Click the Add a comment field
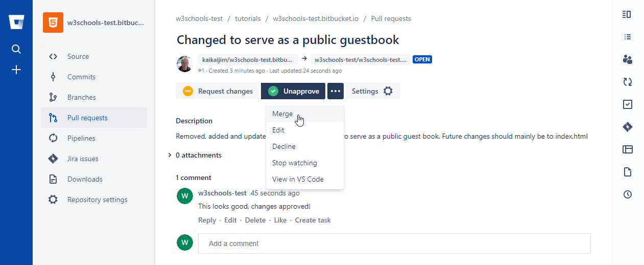The width and height of the screenshot is (644, 265). click(394, 244)
